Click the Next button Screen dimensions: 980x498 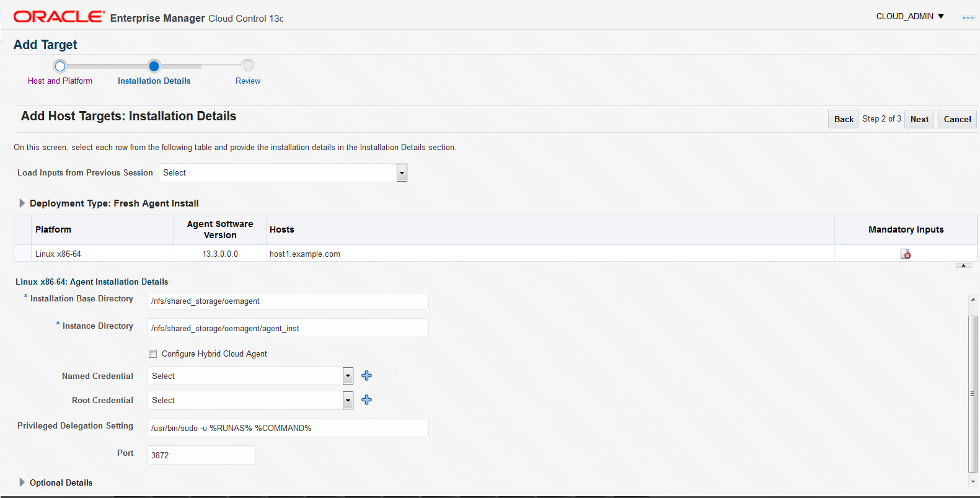tap(919, 119)
